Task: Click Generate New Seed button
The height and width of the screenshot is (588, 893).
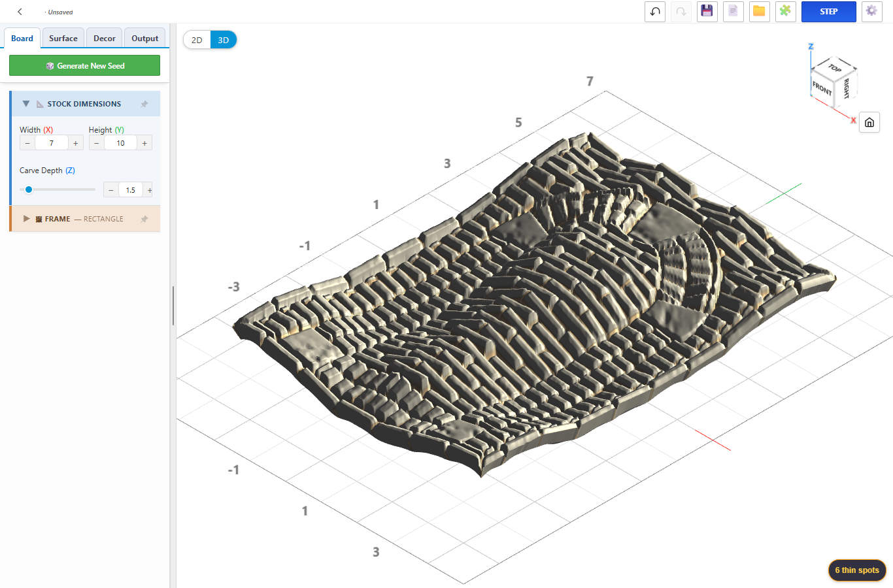Action: (84, 65)
